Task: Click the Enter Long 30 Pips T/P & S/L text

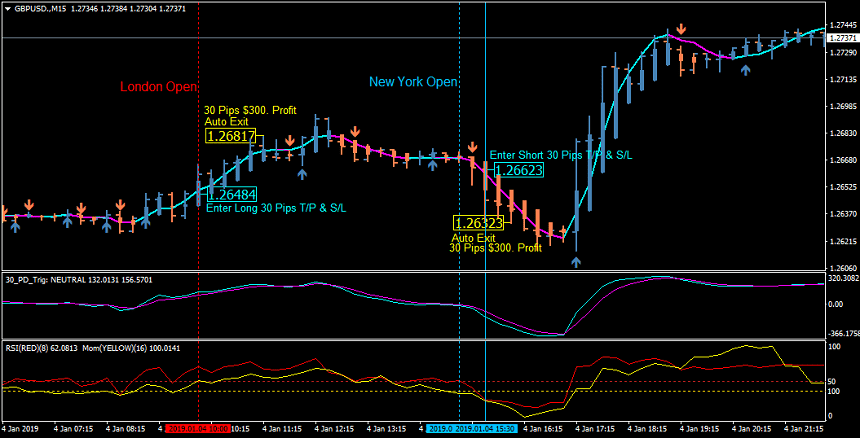Action: click(x=275, y=208)
